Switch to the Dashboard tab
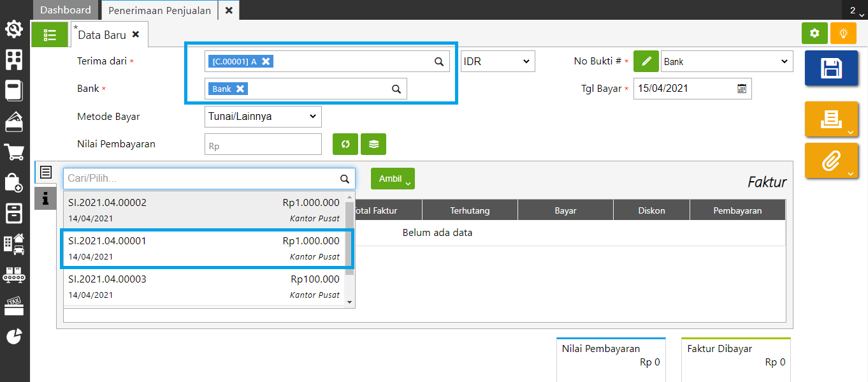868x382 pixels. click(66, 10)
